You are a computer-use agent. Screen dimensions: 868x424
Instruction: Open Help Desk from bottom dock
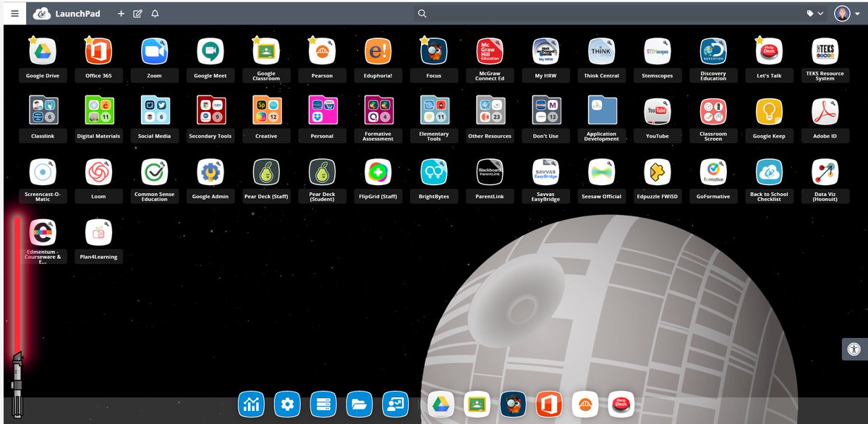pos(621,404)
